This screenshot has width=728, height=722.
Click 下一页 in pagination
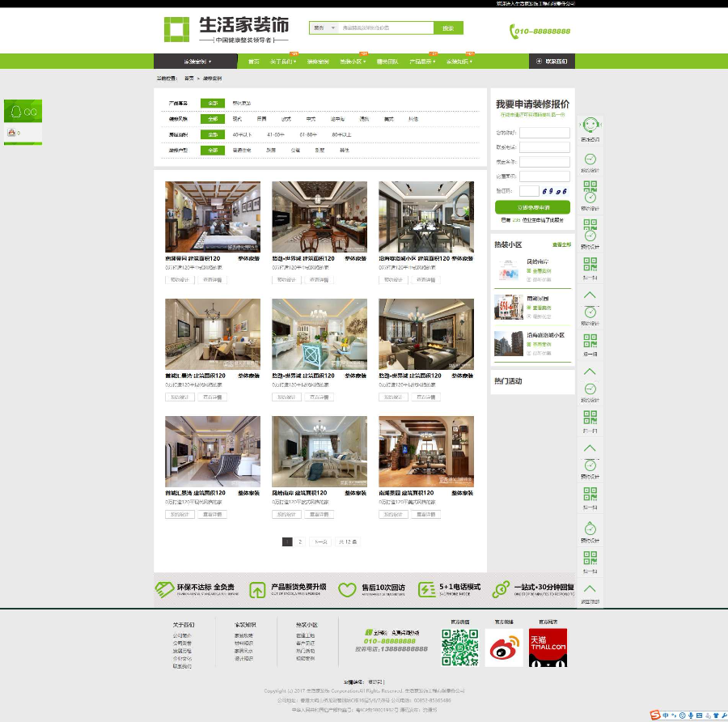(x=320, y=541)
